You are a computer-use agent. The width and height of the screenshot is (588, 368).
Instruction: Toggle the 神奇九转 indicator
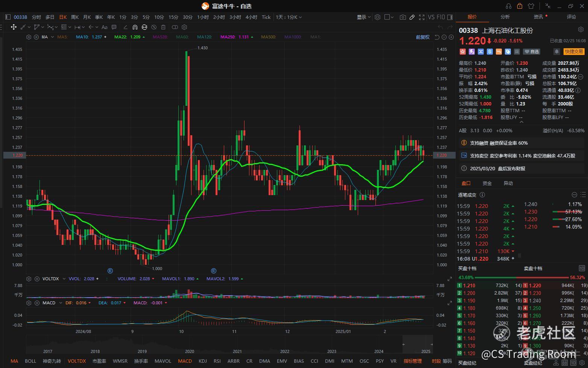[x=52, y=361]
